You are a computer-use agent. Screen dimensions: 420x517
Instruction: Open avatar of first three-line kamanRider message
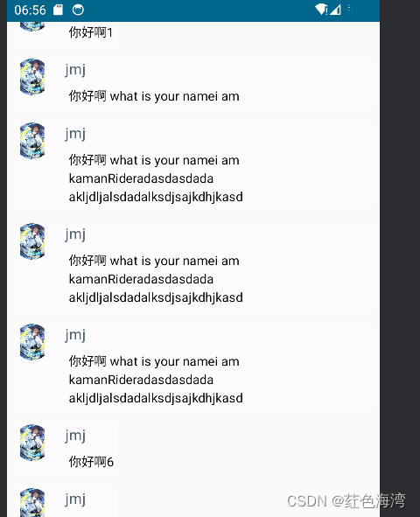click(32, 141)
